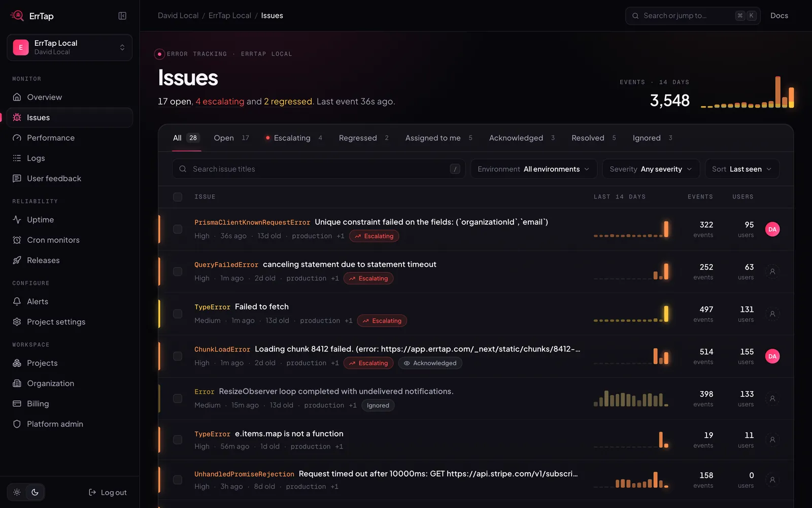This screenshot has height=508, width=812.
Task: Switch to the Escalating tab
Action: coord(294,138)
